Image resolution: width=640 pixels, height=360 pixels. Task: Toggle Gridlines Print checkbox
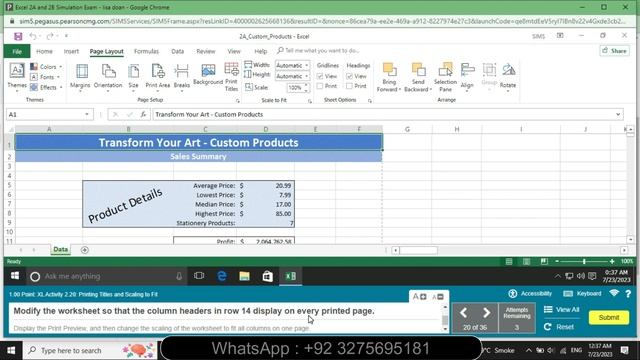coord(320,86)
